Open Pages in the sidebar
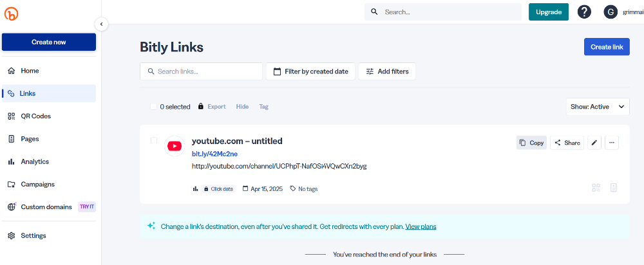Screen dimensions: 644x265 tap(49, 139)
